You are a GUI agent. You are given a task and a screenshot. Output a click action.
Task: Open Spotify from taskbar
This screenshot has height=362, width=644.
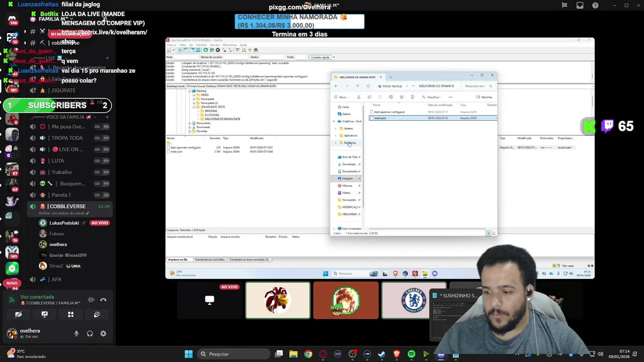click(412, 354)
